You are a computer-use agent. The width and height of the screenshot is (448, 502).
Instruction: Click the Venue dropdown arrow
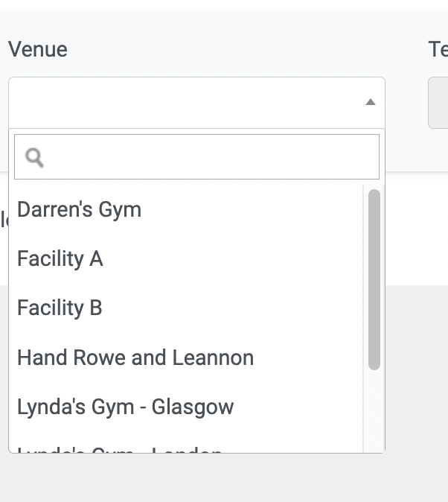pos(370,103)
